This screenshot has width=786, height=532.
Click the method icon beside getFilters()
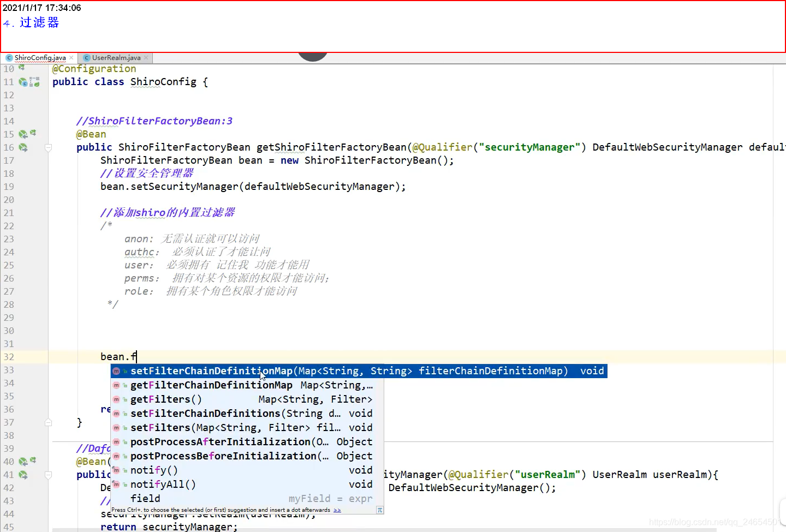[116, 399]
